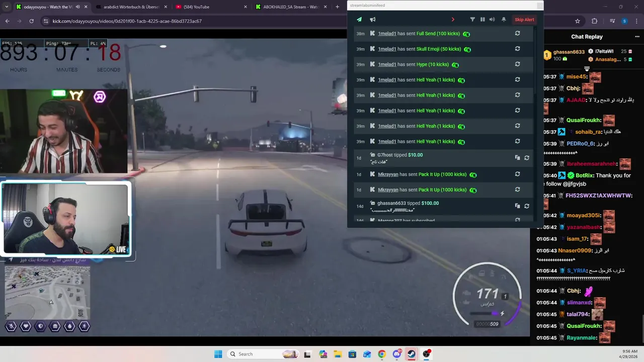Open the Windows Start menu
Screen dimensions: 644x362
[x=218, y=354]
